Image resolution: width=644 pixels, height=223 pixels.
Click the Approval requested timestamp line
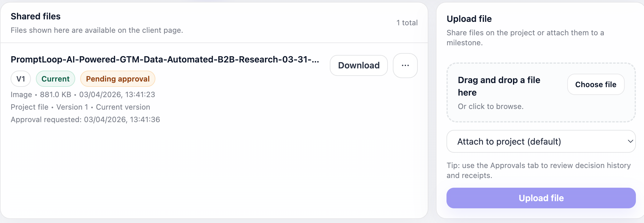click(85, 120)
